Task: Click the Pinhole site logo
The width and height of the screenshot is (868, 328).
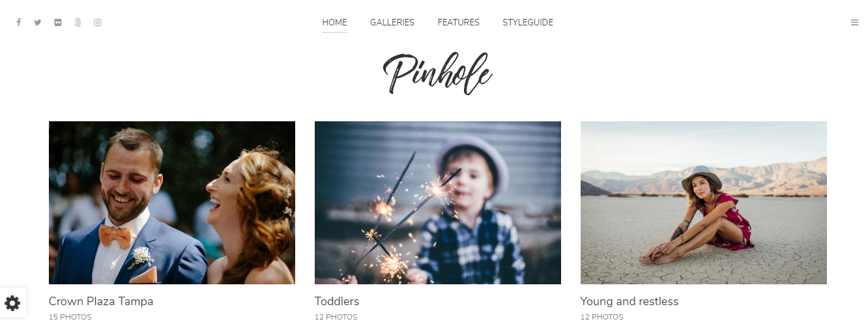Action: pos(437,74)
